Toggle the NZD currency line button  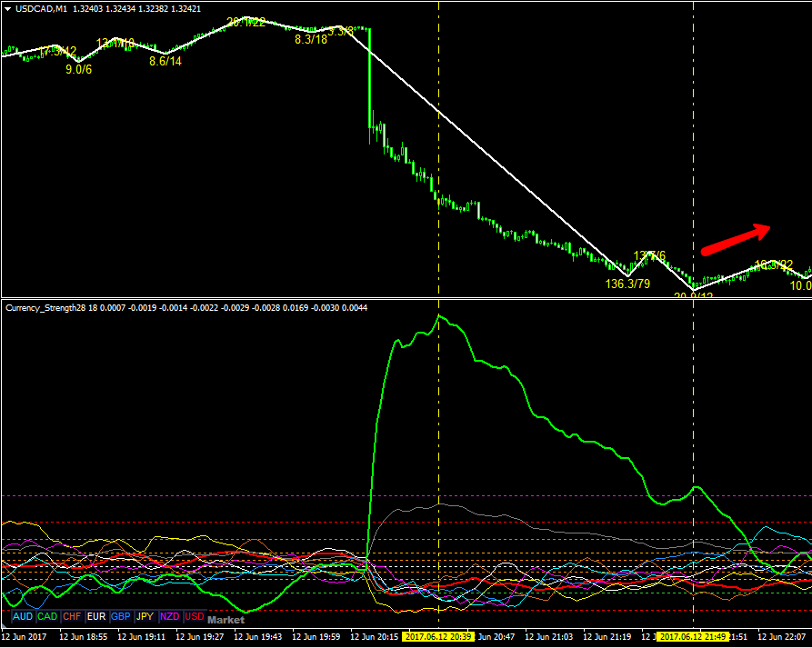click(170, 617)
